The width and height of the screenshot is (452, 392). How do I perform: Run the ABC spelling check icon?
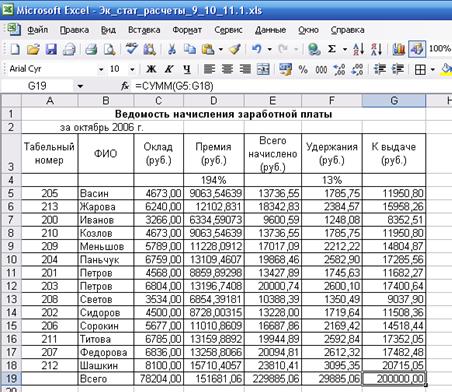coord(131,49)
